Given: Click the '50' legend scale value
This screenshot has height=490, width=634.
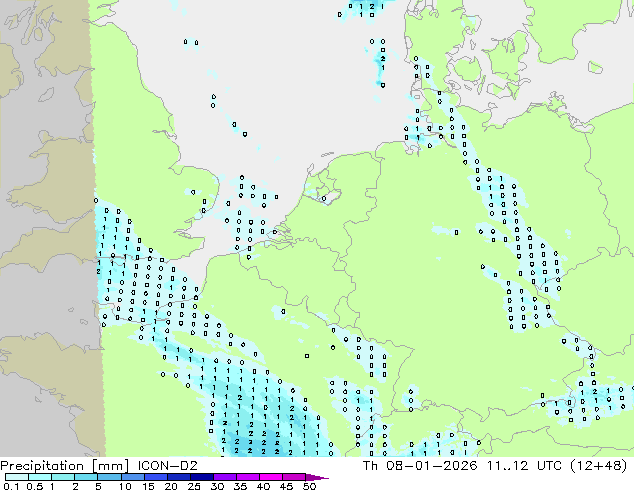Looking at the screenshot, I should click(309, 486).
